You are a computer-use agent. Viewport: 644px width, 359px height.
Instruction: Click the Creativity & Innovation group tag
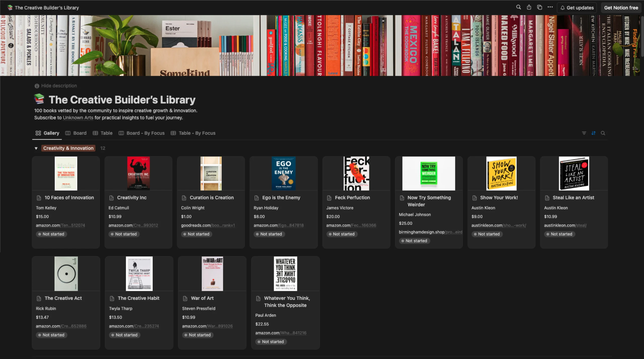point(68,148)
